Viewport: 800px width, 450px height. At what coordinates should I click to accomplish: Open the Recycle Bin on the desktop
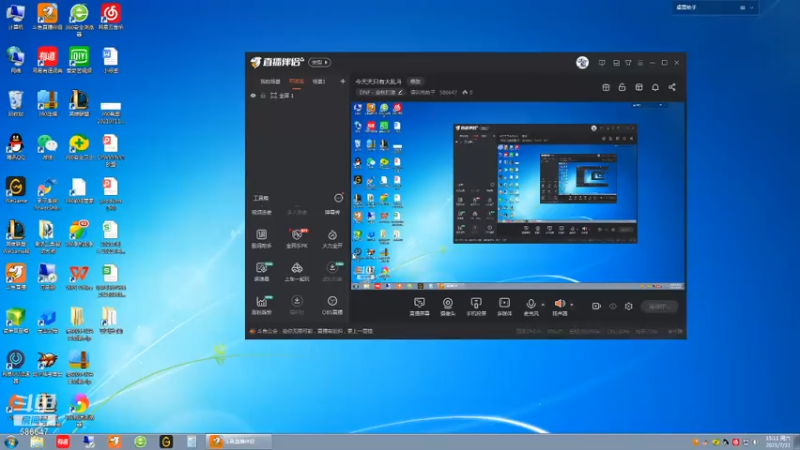[x=16, y=104]
